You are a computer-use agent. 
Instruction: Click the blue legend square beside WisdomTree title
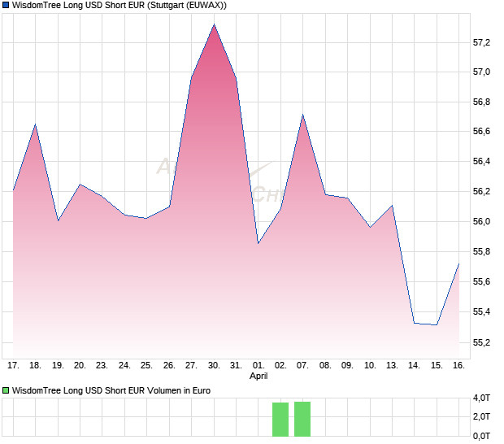7,6
